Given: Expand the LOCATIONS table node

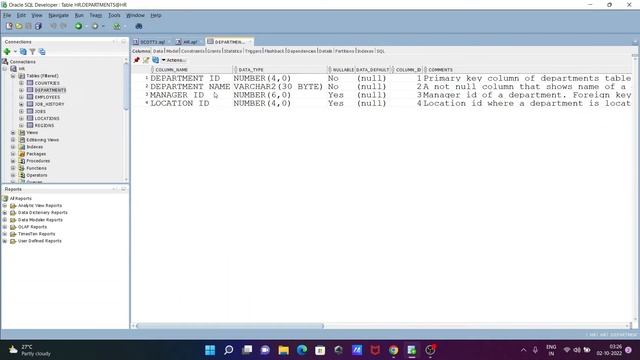Looking at the screenshot, I should (x=21, y=118).
